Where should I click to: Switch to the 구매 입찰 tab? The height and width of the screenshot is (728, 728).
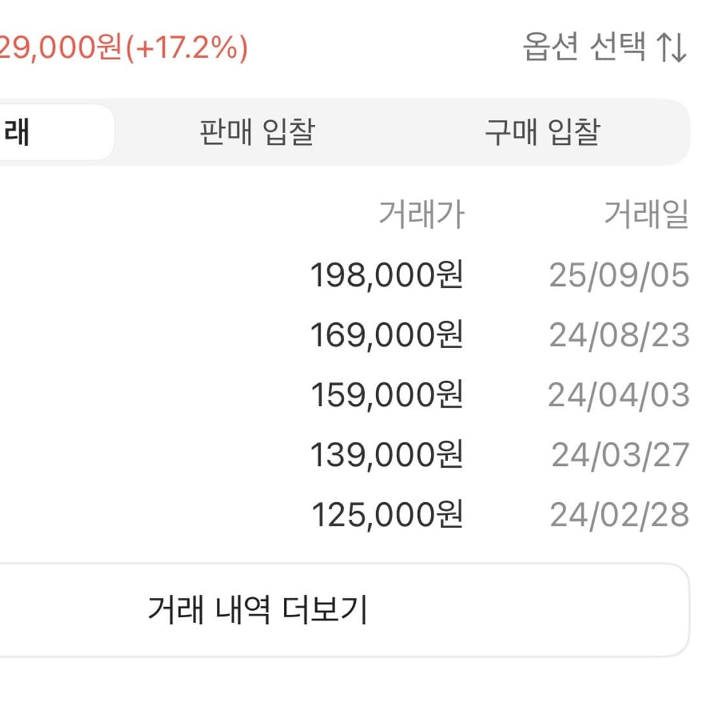pyautogui.click(x=542, y=130)
